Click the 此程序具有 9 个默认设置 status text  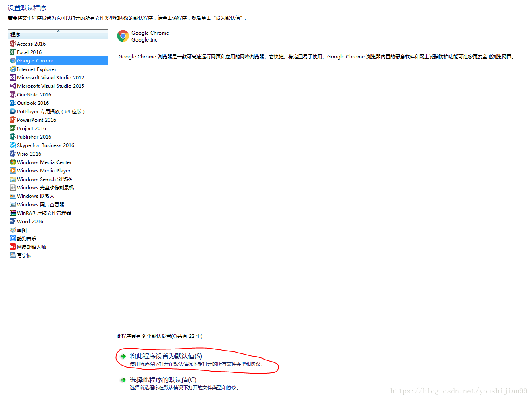159,336
